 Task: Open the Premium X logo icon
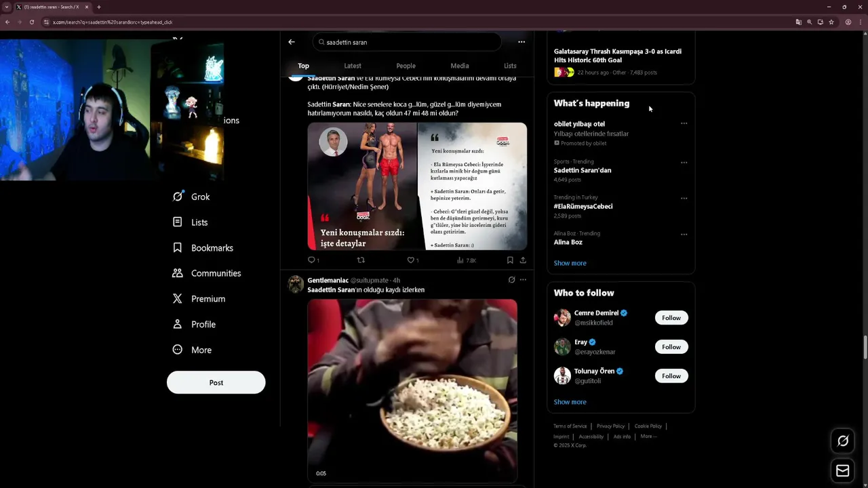[x=177, y=298]
